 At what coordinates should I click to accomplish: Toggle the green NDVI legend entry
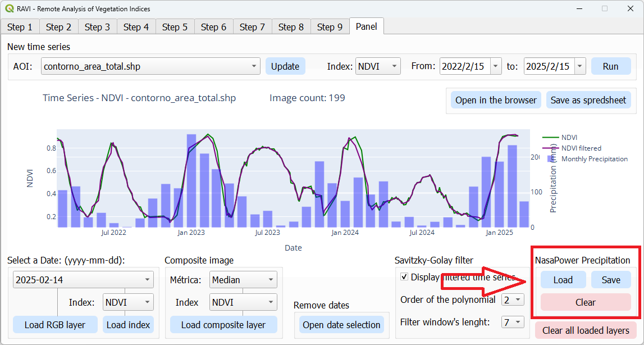[x=569, y=137]
